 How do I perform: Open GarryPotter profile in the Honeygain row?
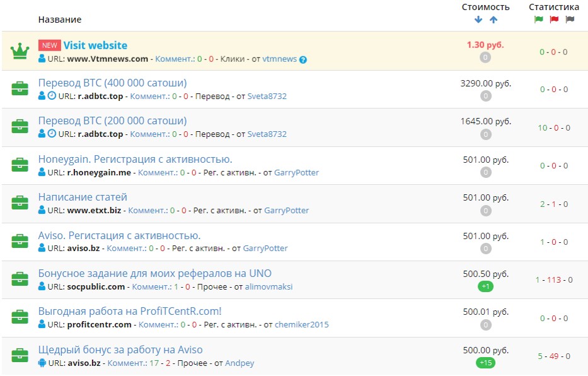(x=297, y=173)
